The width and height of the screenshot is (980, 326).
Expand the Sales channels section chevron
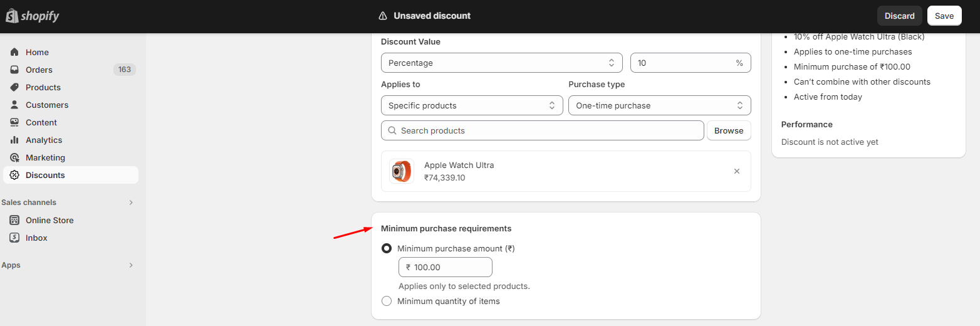131,202
